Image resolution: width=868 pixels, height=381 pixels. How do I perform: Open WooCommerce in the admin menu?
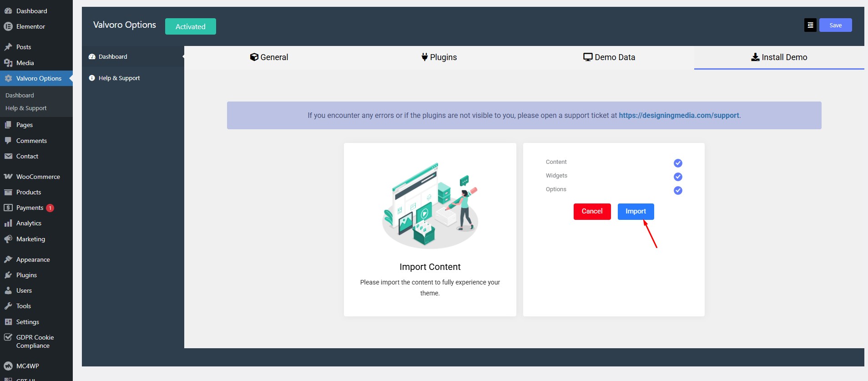[x=38, y=177]
